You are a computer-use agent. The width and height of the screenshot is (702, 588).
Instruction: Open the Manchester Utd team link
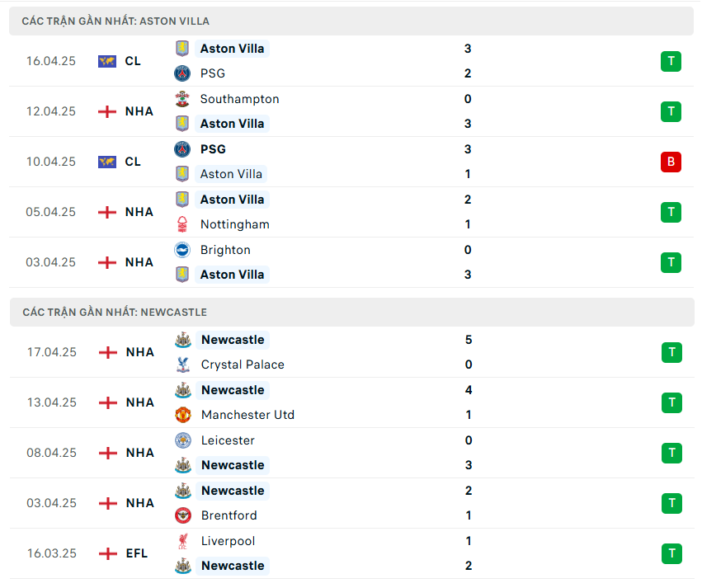pos(247,415)
